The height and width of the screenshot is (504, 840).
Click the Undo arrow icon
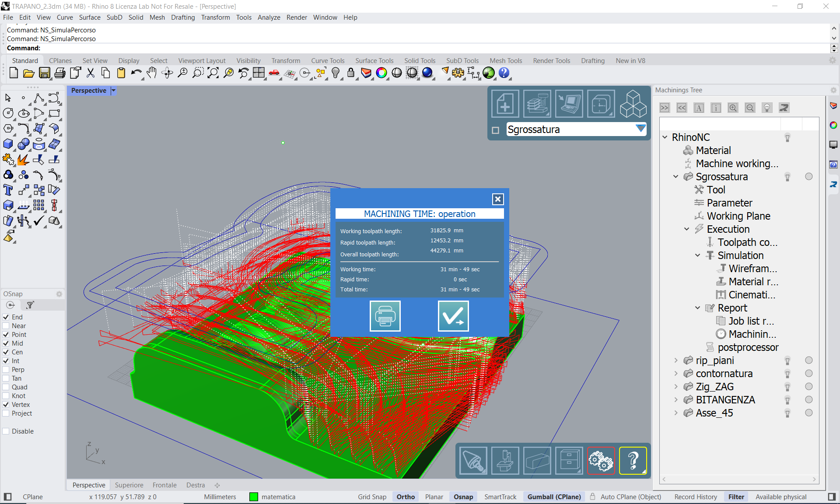pos(136,73)
